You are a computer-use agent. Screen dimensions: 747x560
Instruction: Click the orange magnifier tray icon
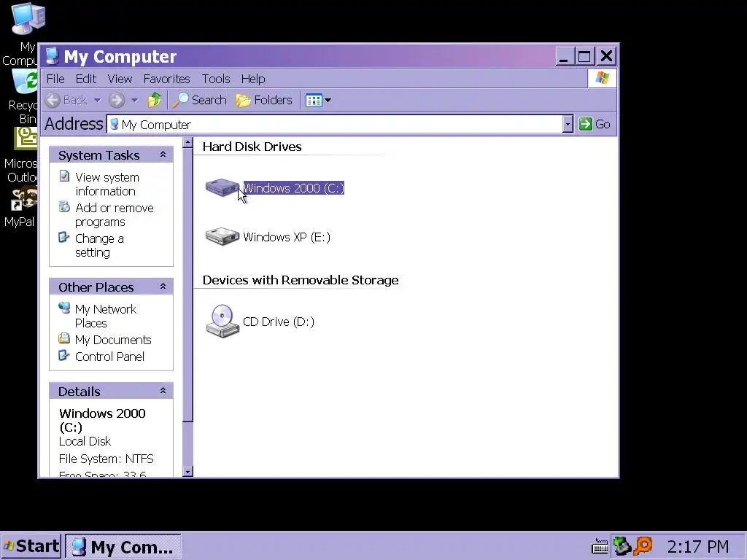point(643,545)
